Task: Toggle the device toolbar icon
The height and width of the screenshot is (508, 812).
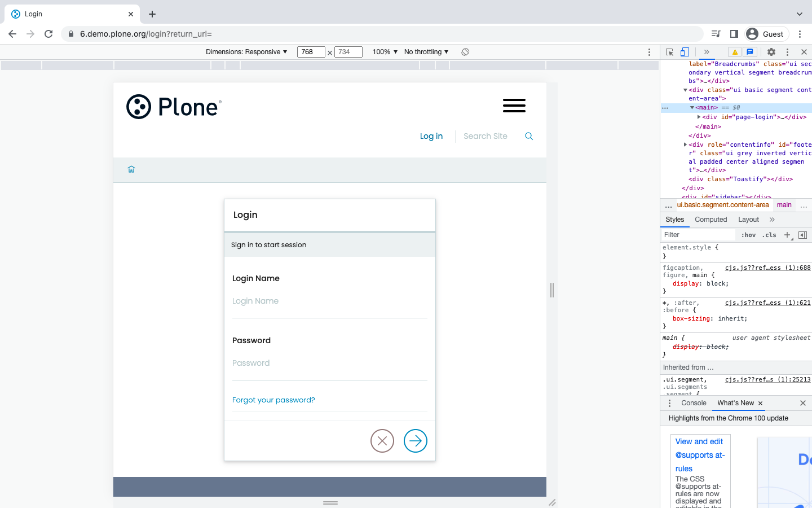Action: click(684, 51)
